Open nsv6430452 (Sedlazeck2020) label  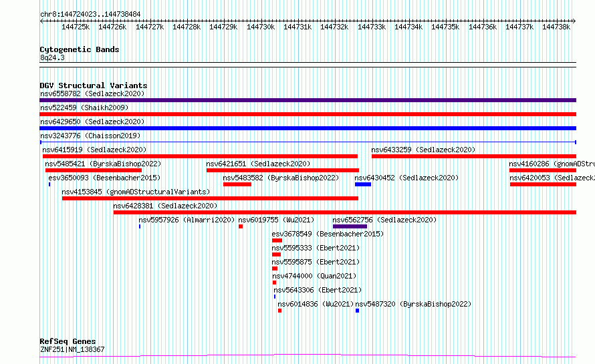pos(406,178)
